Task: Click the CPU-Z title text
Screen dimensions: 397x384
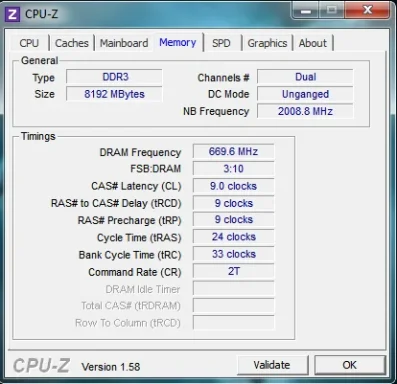Action: [x=41, y=14]
